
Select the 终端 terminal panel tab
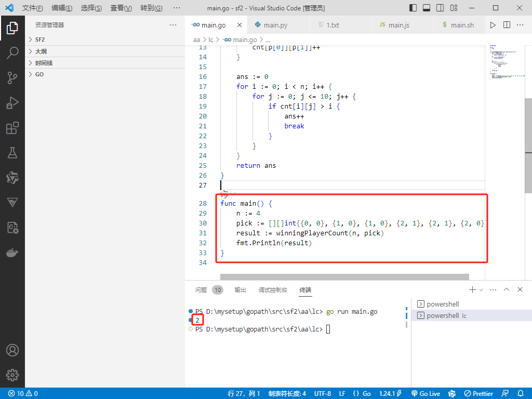305,290
